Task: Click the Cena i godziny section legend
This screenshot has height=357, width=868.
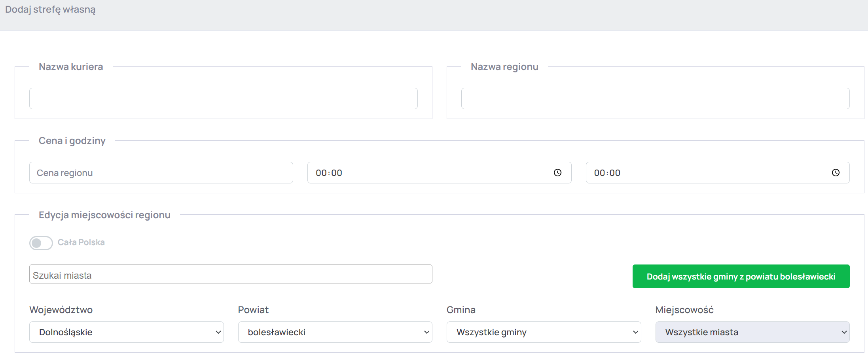Action: (x=72, y=141)
